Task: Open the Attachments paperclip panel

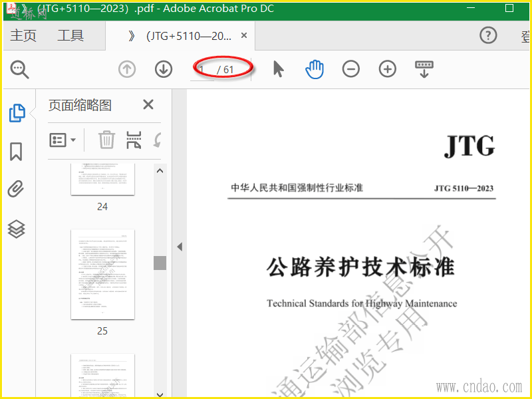Action: coord(16,189)
